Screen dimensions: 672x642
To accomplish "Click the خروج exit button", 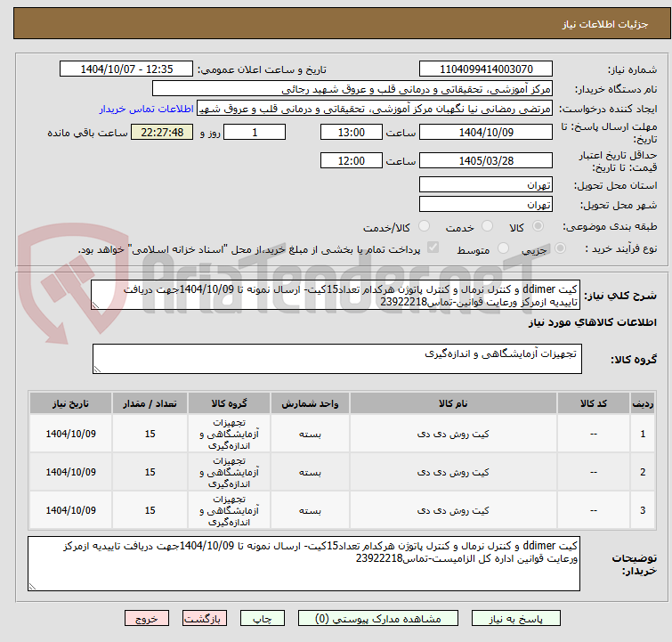I will coord(147,618).
